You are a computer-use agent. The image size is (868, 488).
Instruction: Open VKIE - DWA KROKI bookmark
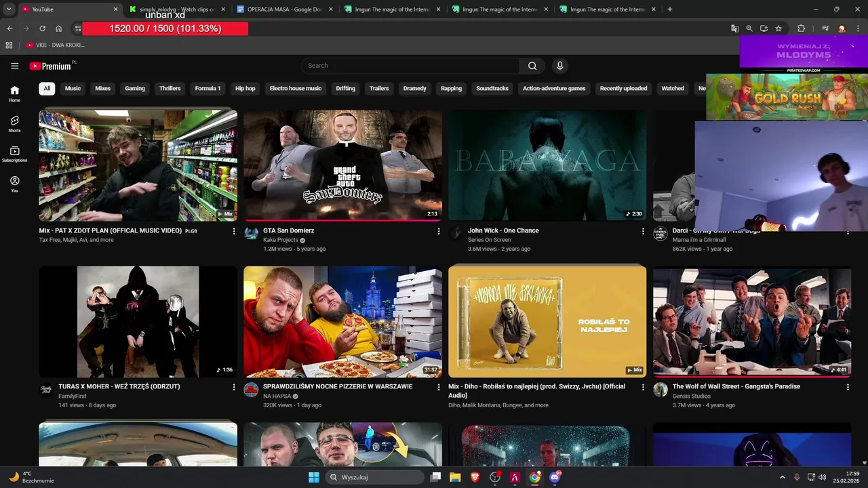pyautogui.click(x=56, y=45)
